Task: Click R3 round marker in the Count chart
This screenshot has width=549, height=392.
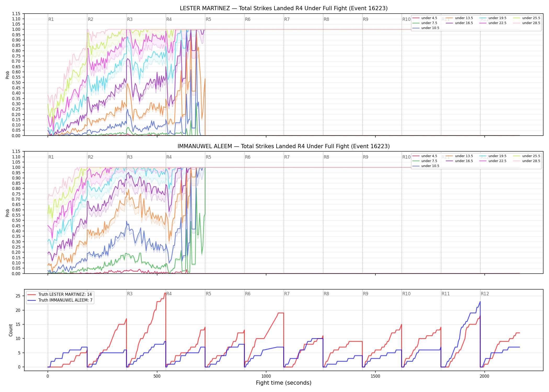Action: pos(130,294)
